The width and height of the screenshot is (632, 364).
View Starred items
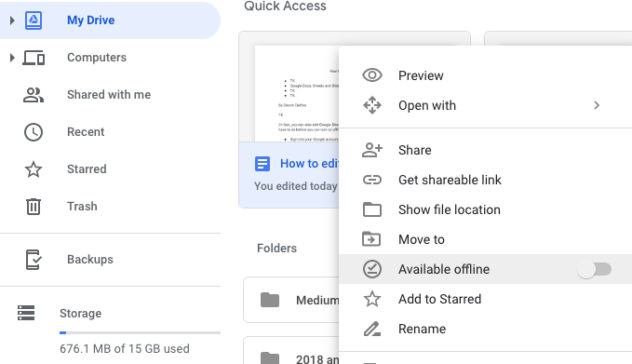coord(87,169)
